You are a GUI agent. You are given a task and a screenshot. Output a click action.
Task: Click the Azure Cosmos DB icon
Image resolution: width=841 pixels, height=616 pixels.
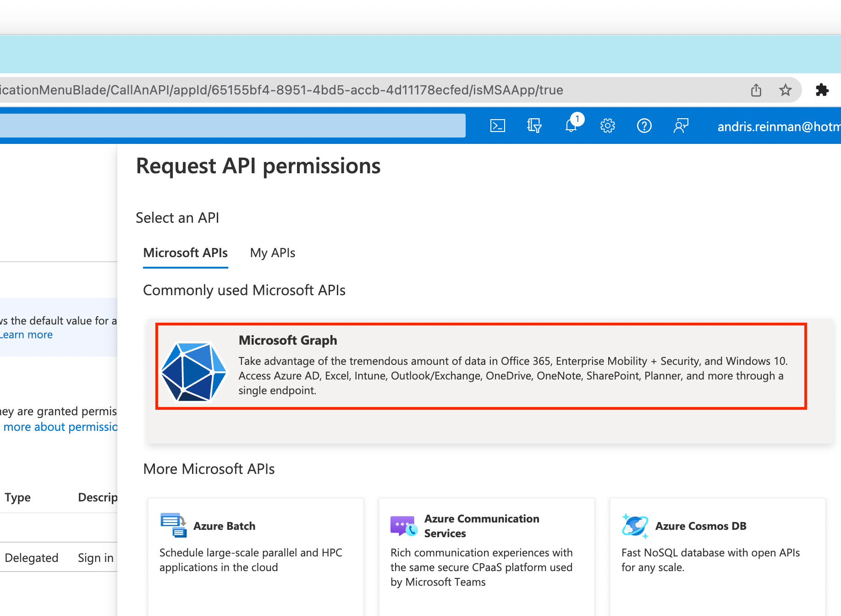coord(635,526)
